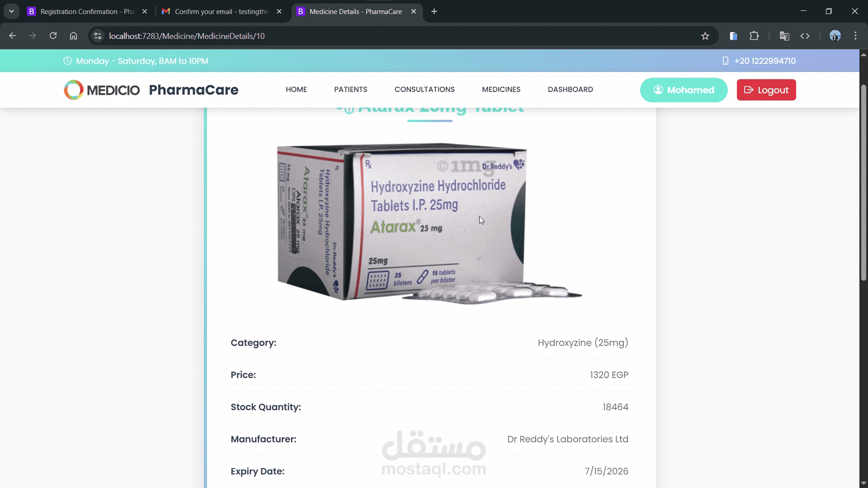
Task: Click the PharmaCare brand title
Action: [193, 89]
